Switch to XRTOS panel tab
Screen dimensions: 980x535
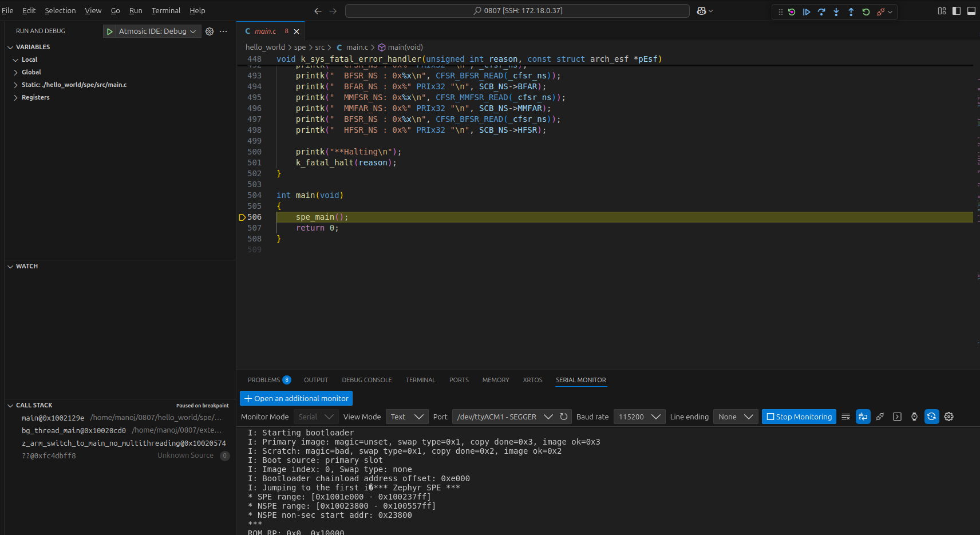(532, 380)
